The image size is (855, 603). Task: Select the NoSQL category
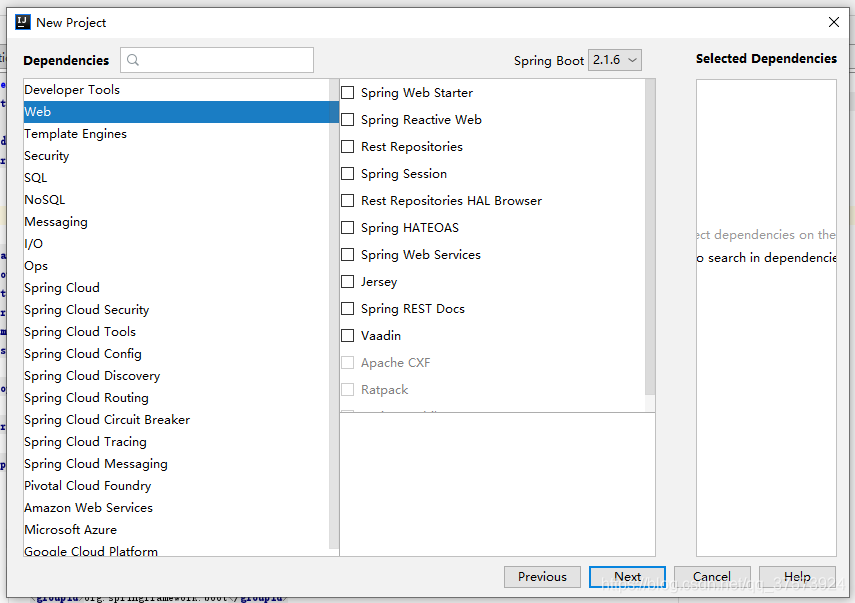pyautogui.click(x=177, y=200)
